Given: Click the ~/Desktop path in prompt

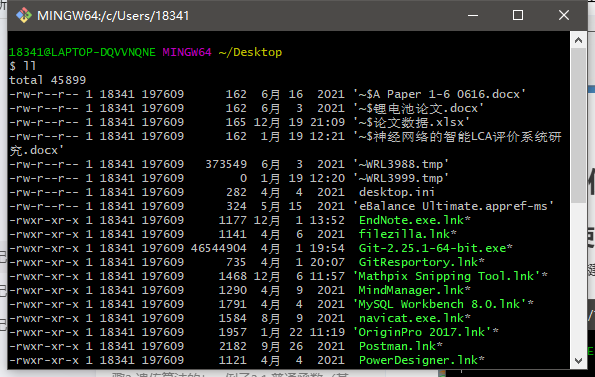Looking at the screenshot, I should (x=250, y=52).
